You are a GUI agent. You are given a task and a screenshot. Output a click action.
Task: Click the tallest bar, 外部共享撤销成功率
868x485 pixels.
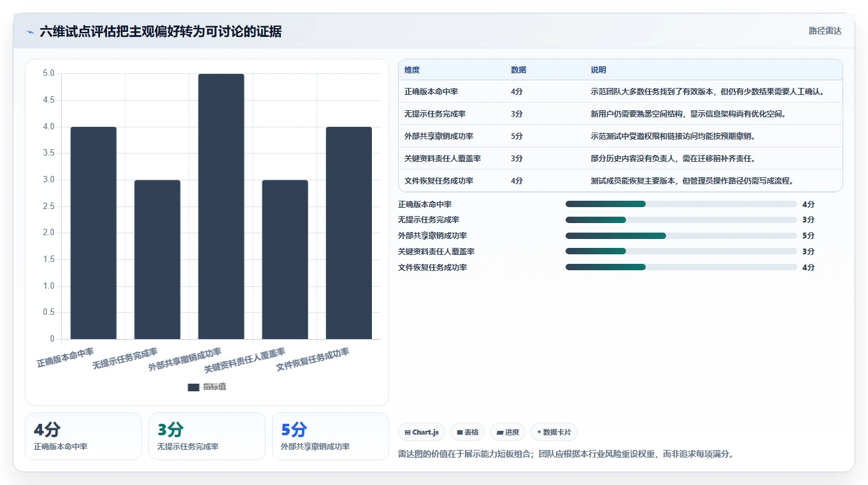click(221, 206)
